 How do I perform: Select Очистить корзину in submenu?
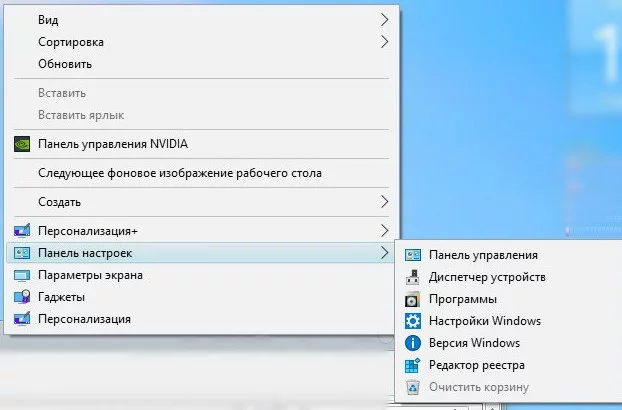[x=509, y=387]
